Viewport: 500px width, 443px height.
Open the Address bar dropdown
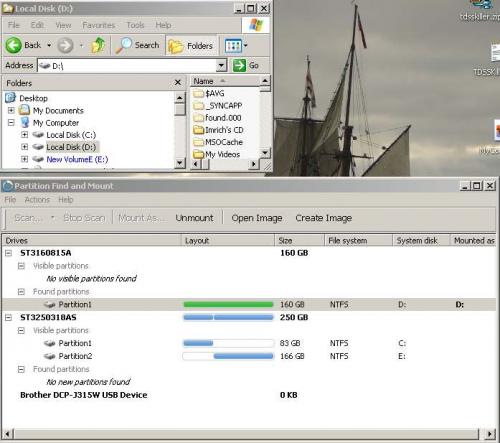pyautogui.click(x=221, y=65)
